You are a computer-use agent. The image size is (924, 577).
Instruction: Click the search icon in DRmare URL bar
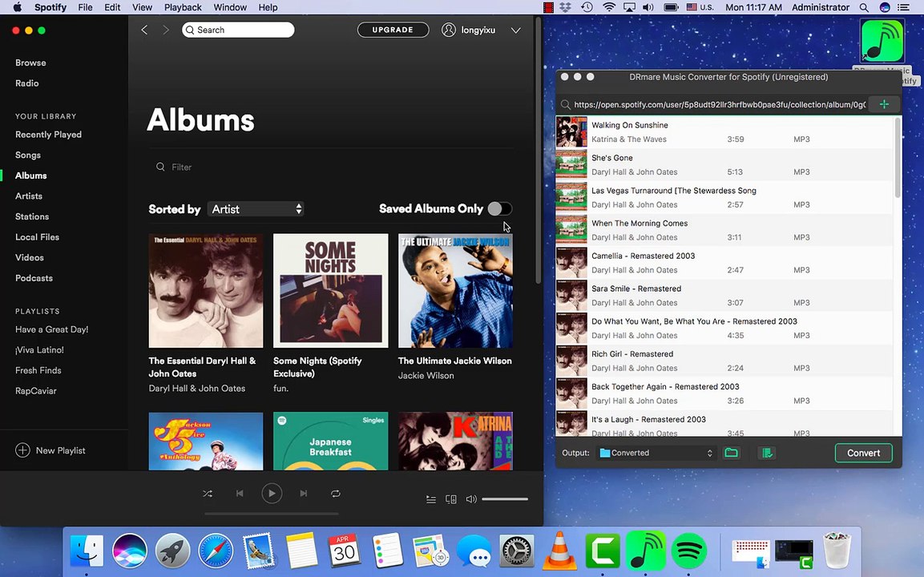(x=566, y=104)
